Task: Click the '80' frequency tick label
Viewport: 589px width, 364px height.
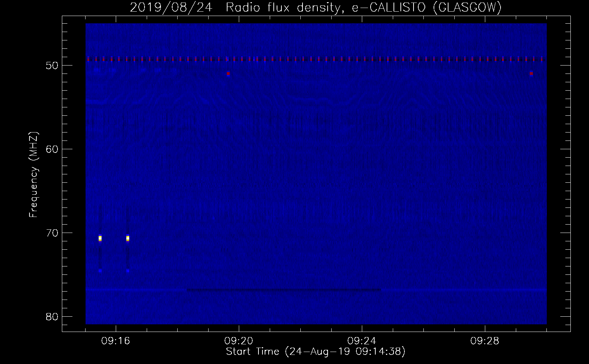Action: tap(52, 317)
